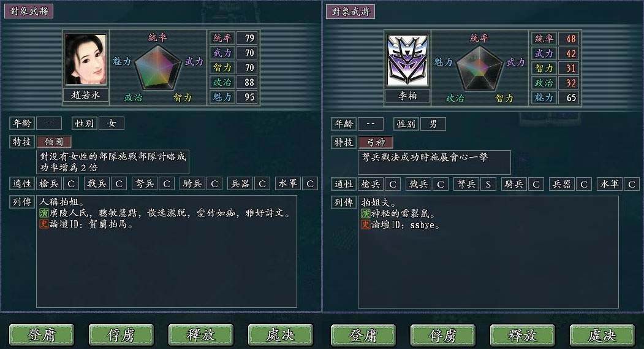Click 李柏's 統率 value of 48
644x349 pixels.
coord(570,39)
